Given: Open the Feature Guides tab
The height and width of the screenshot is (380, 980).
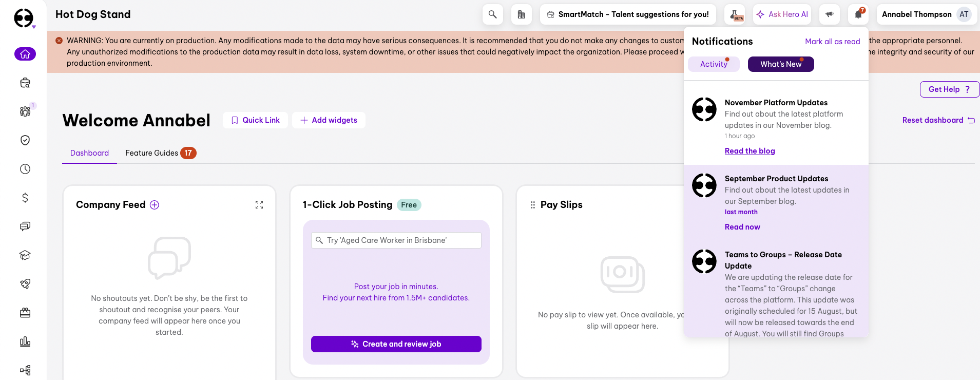Looking at the screenshot, I should coord(161,153).
